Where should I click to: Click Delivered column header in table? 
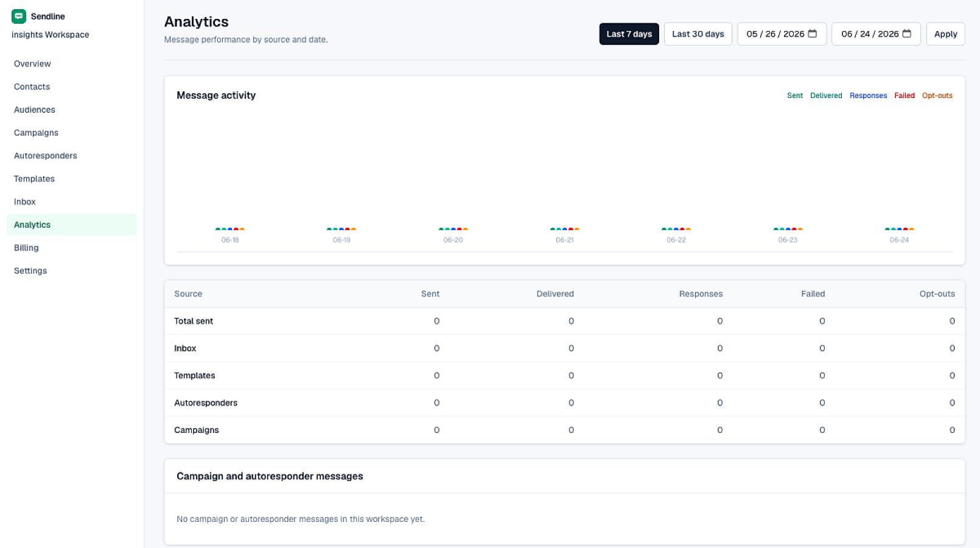click(555, 293)
